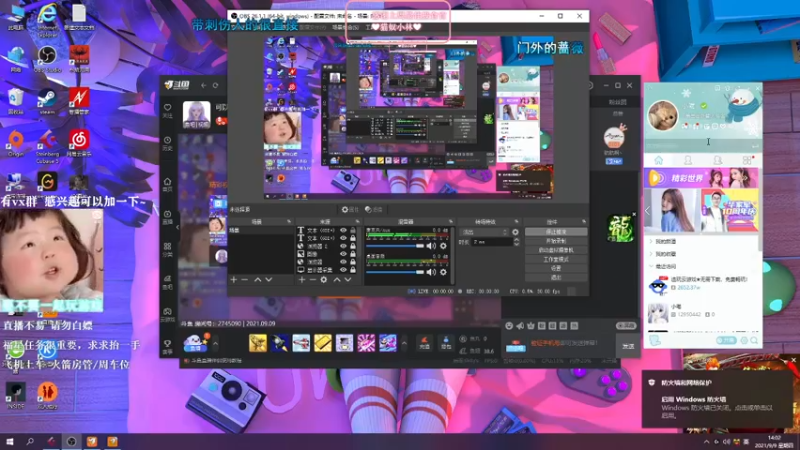This screenshot has width=800, height=450.
Task: Open second mixer channel settings gear
Action: (443, 272)
